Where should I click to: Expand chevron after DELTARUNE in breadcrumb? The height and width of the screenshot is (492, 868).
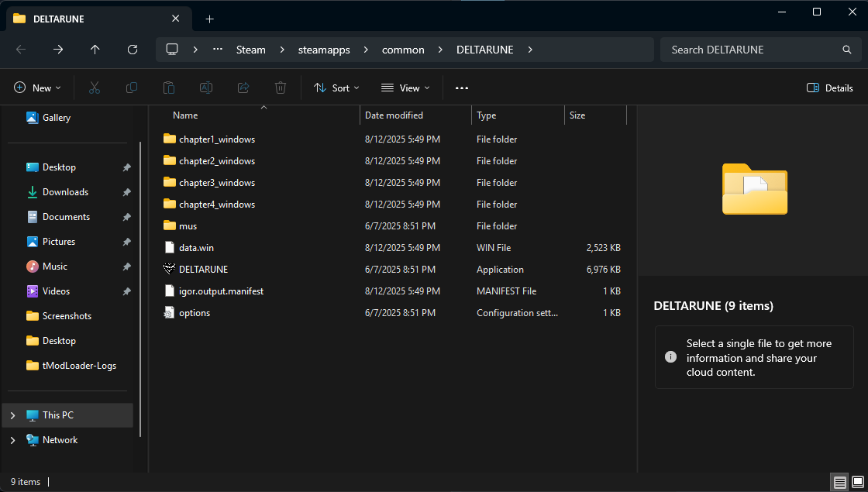[x=530, y=50]
